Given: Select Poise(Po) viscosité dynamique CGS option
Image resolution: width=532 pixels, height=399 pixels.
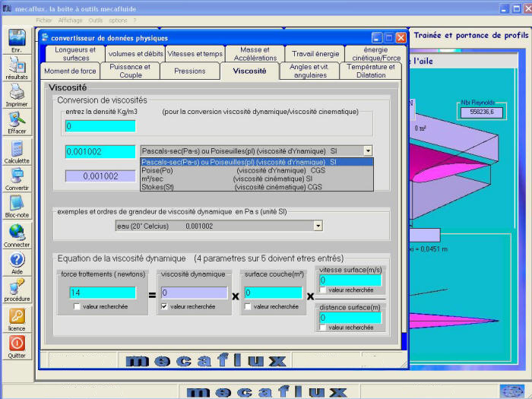Looking at the screenshot, I should (x=257, y=170).
